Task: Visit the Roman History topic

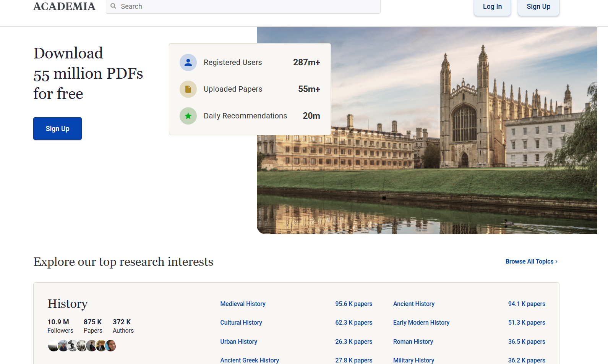Action: (413, 342)
